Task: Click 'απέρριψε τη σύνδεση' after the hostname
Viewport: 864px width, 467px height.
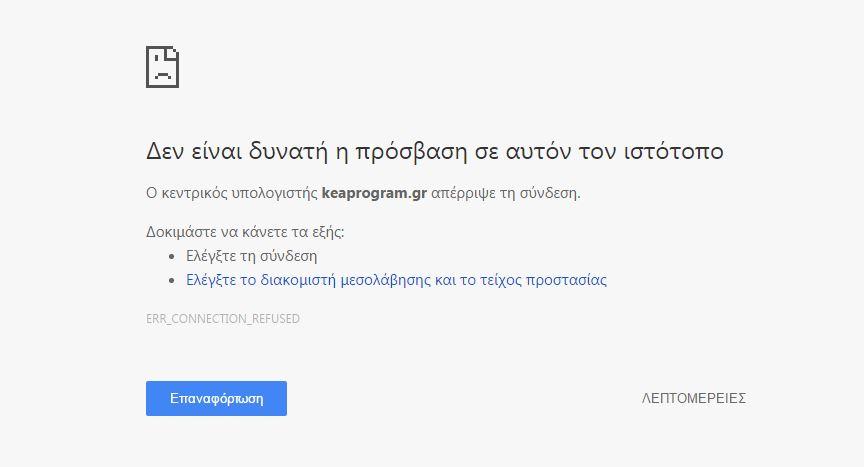Action: 505,192
